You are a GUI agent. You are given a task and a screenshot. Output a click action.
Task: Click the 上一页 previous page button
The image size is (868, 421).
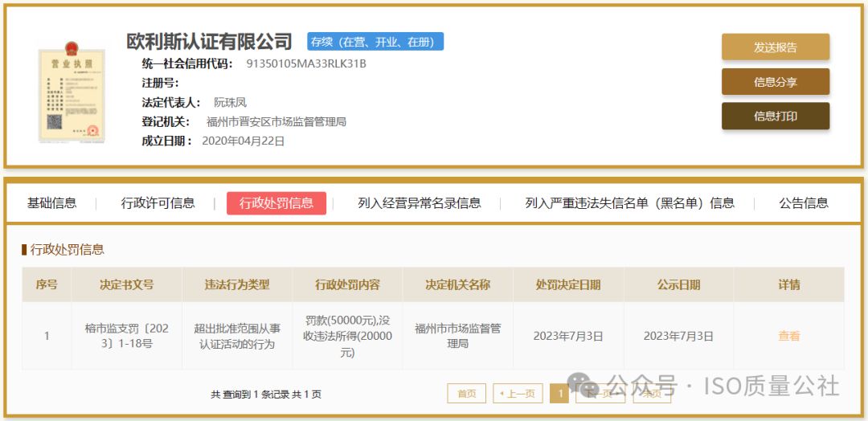point(518,394)
